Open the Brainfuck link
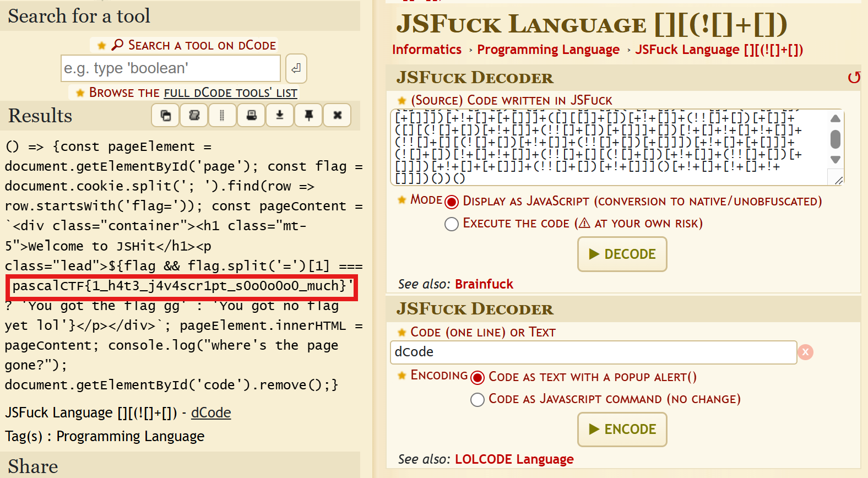The width and height of the screenshot is (868, 478). click(484, 284)
